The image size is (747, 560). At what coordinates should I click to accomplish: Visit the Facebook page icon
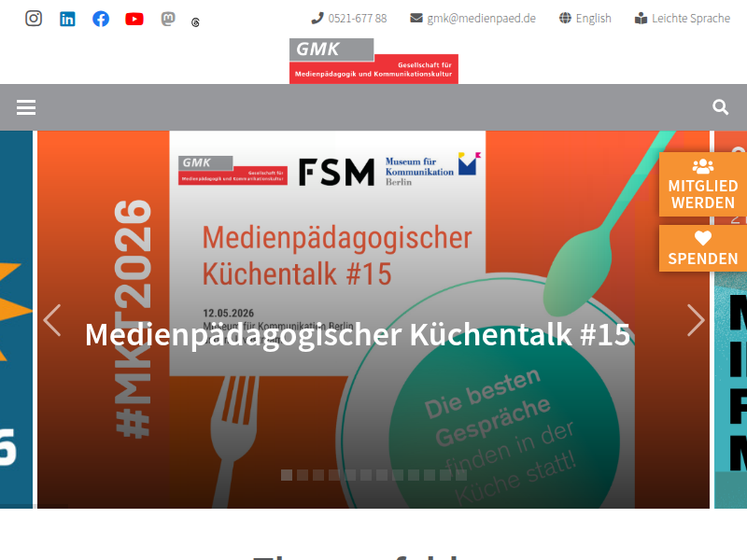tap(101, 19)
